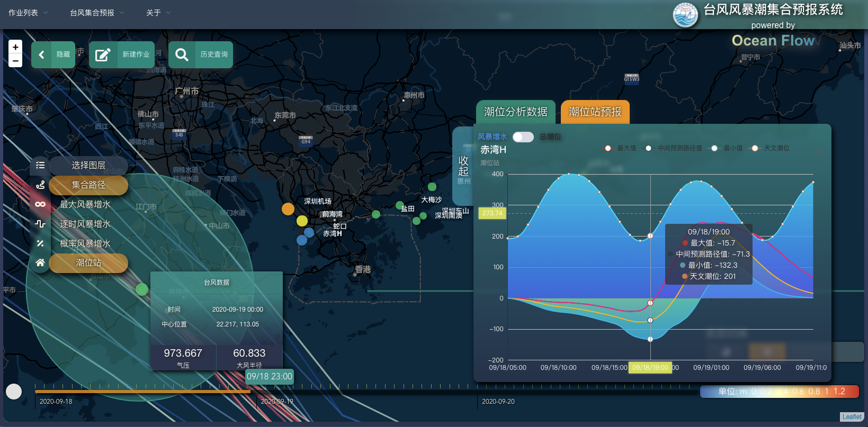Toggle 天文潮位 legend series
This screenshot has width=868, height=427.
770,148
